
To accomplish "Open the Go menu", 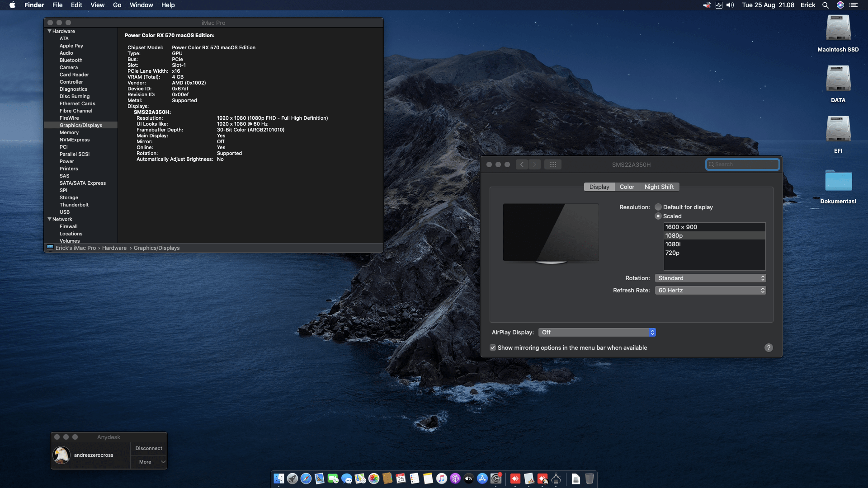I will (117, 5).
